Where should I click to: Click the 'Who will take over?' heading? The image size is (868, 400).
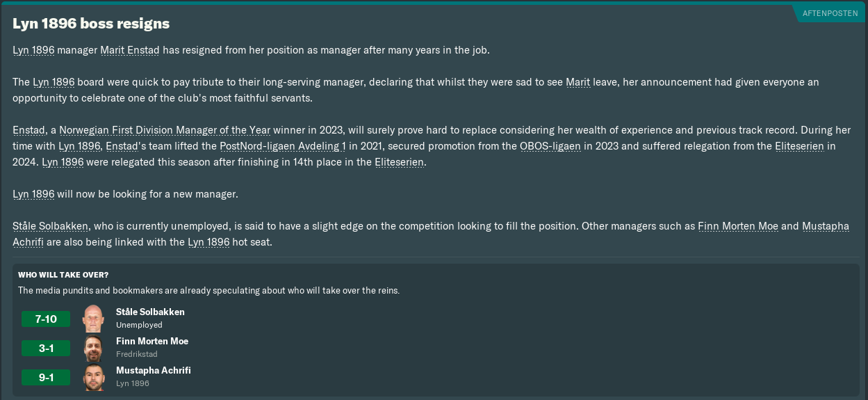(63, 275)
